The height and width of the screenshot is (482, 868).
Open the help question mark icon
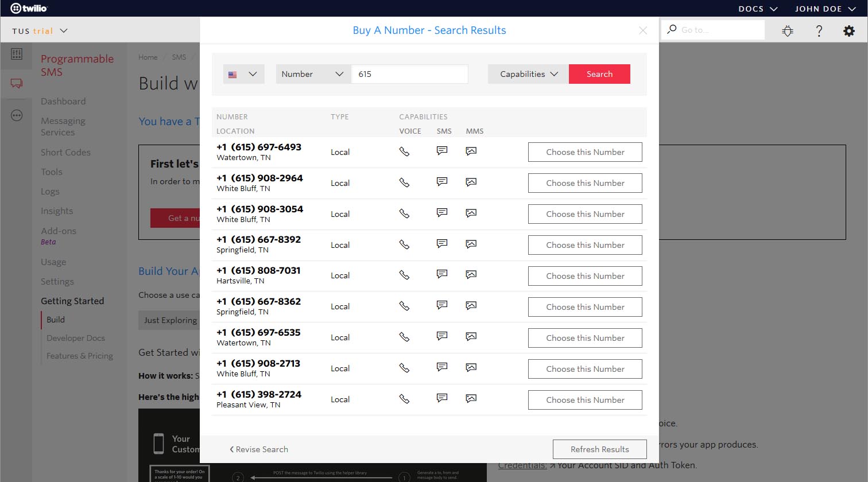coord(819,31)
